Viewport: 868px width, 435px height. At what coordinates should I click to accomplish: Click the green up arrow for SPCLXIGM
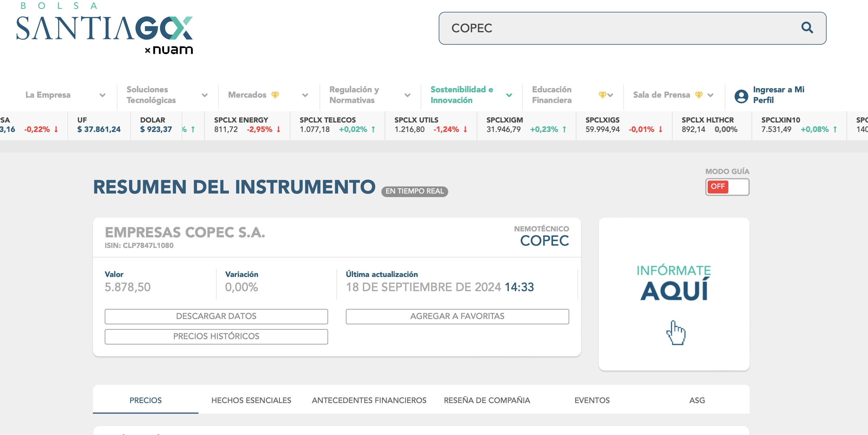(564, 129)
